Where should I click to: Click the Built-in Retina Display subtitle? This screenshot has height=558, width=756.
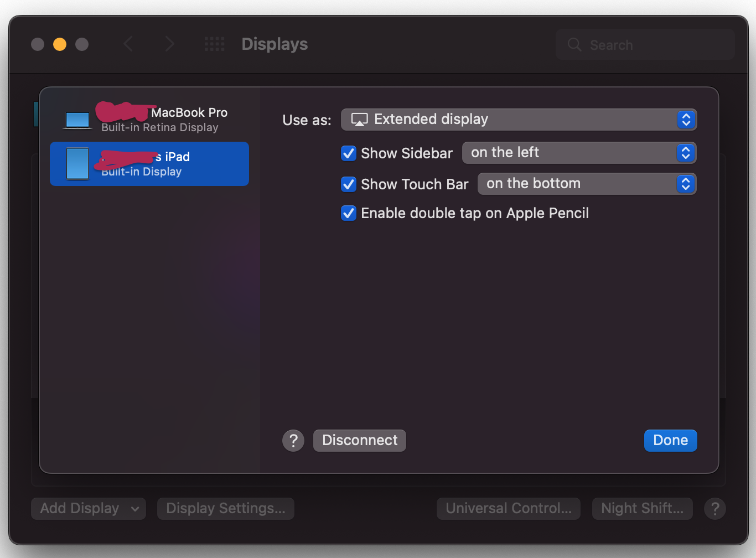click(160, 127)
